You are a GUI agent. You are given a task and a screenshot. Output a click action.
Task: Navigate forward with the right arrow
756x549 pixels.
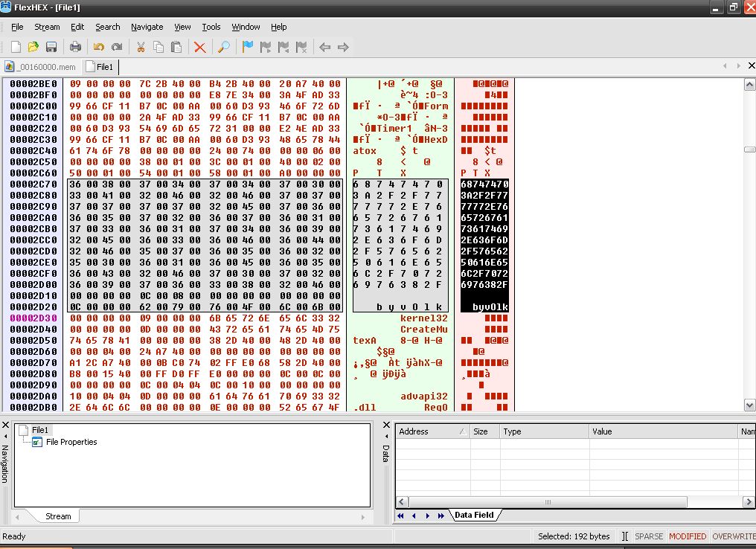click(343, 47)
